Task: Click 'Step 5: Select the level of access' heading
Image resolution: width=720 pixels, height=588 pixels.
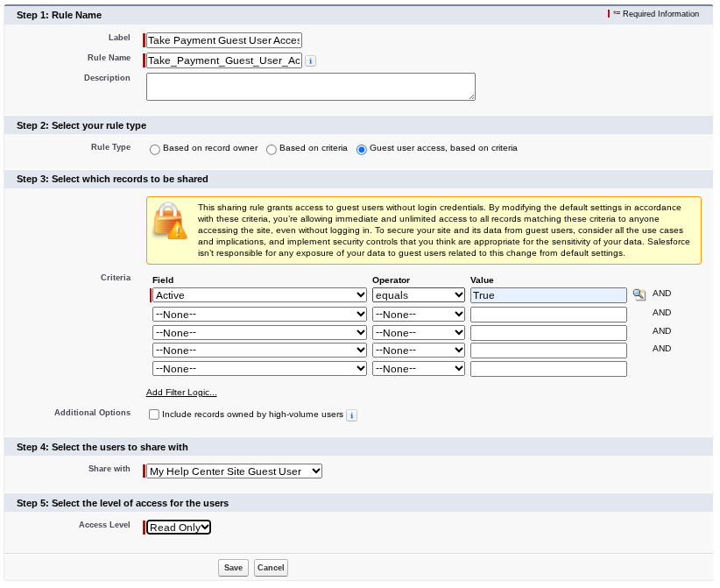Action: pyautogui.click(x=123, y=504)
